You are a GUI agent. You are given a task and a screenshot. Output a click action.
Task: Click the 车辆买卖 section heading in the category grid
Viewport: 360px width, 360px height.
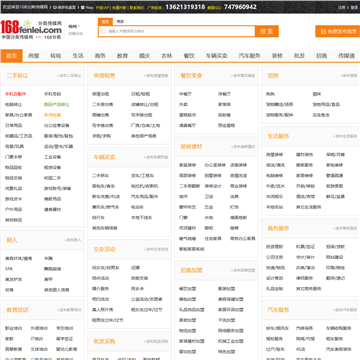point(104,157)
